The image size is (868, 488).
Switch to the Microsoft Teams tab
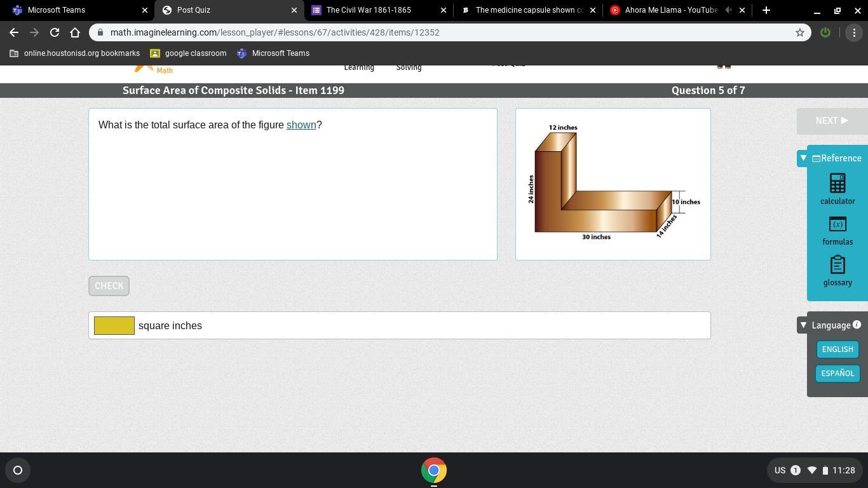point(79,10)
